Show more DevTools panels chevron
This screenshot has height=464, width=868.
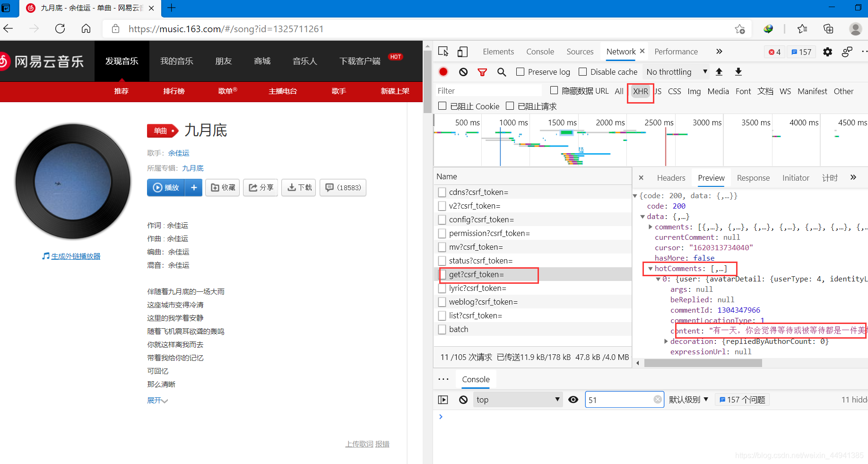[719, 52]
